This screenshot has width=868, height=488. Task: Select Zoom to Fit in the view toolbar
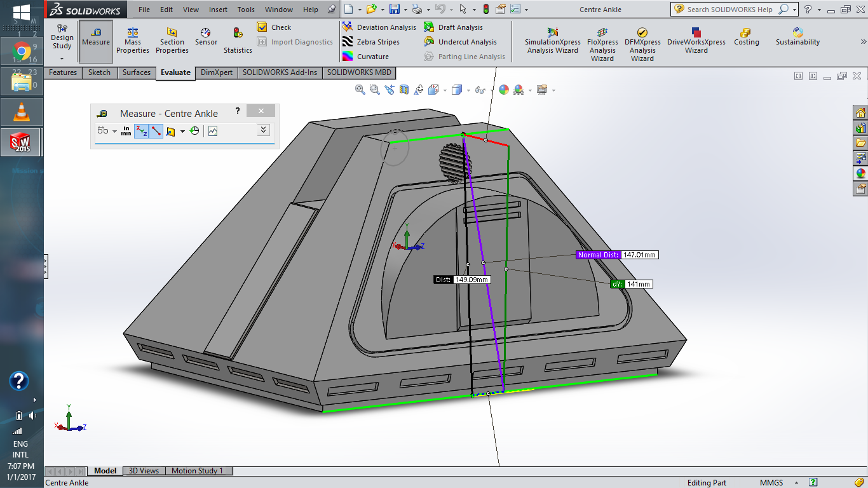pos(359,90)
